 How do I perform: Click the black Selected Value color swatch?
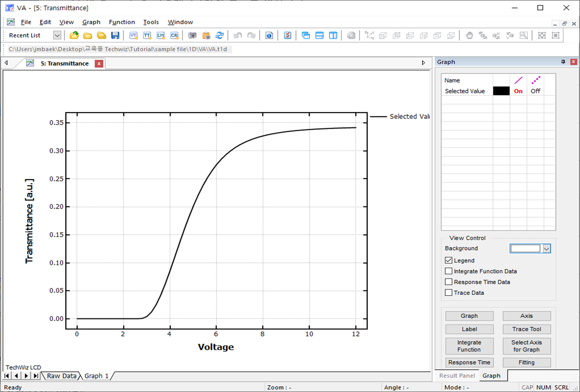(501, 91)
